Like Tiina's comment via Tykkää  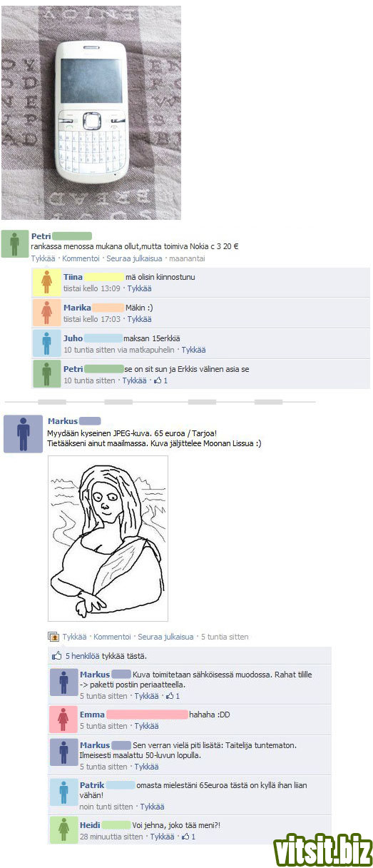point(139,288)
